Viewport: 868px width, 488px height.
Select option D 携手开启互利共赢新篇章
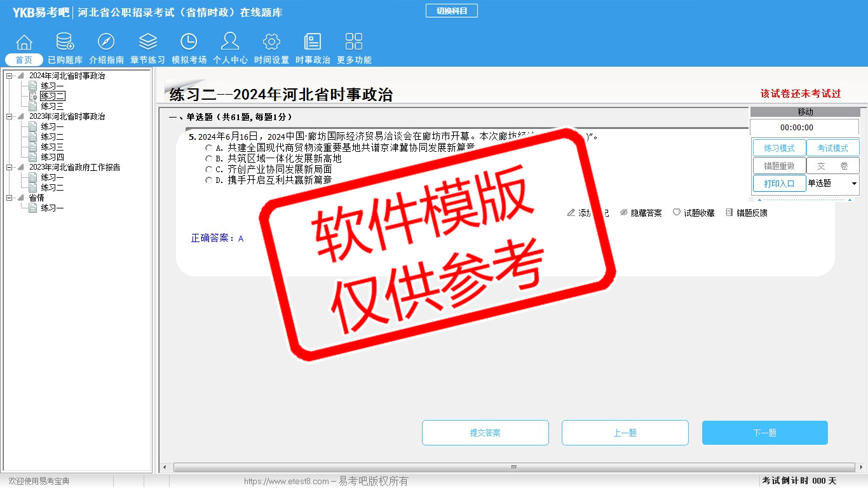click(208, 180)
